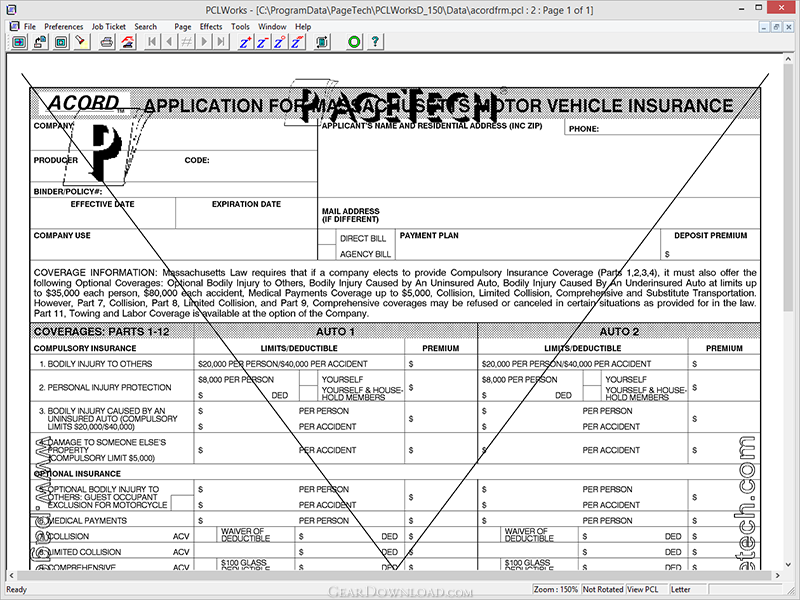Click the red-and-black icon beside the printer
Screen dimensions: 800x600
tap(128, 42)
